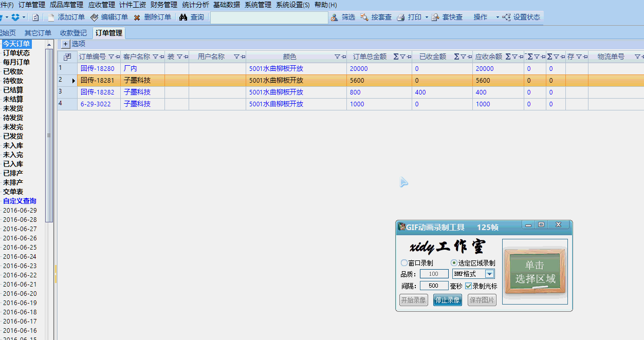Uncheck the 录制光标 checkbox
Viewport: 644px width, 340px height.
[x=468, y=286]
